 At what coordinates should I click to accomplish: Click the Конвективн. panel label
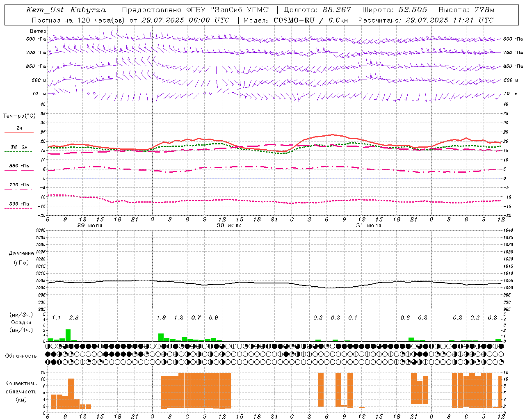tap(21, 383)
